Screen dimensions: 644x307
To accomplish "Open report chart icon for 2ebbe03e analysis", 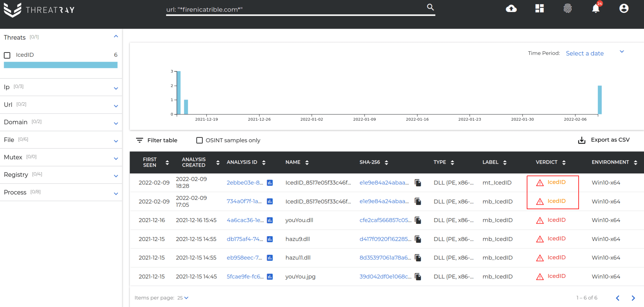I will click(x=270, y=183).
